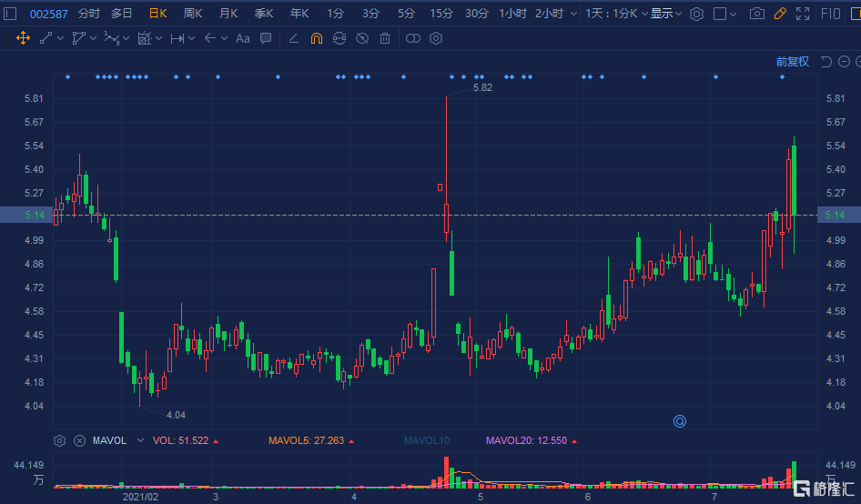Click the 4.04 low price label
This screenshot has width=861, height=504.
pos(177,415)
